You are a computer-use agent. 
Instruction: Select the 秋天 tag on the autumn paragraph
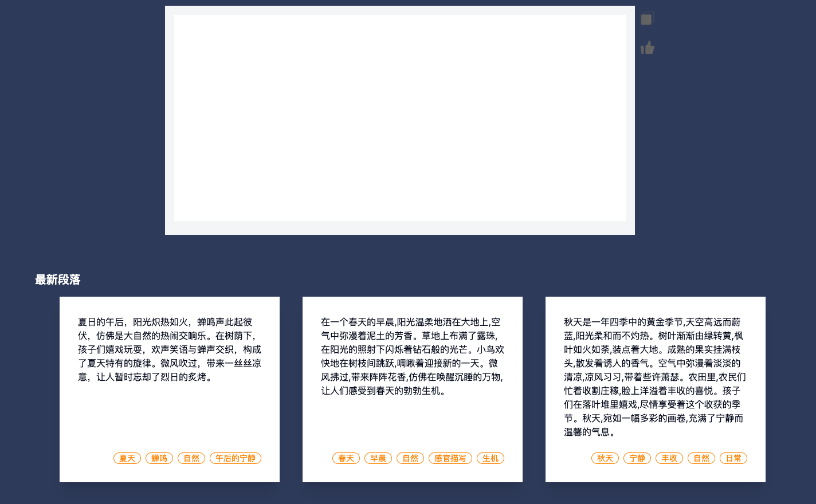(x=605, y=458)
